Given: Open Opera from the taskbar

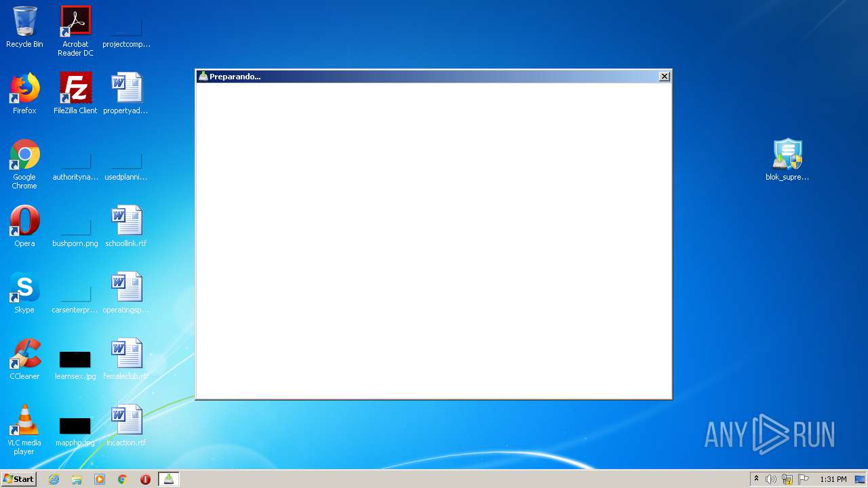Looking at the screenshot, I should coord(145,479).
